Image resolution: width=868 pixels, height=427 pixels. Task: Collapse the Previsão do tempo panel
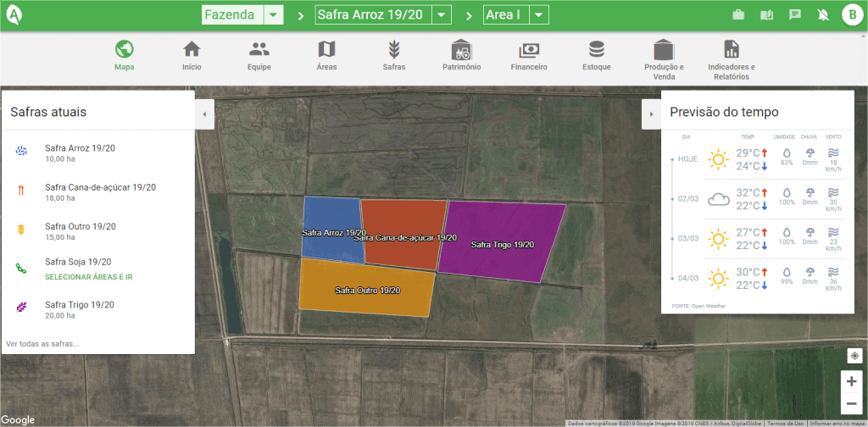(651, 114)
